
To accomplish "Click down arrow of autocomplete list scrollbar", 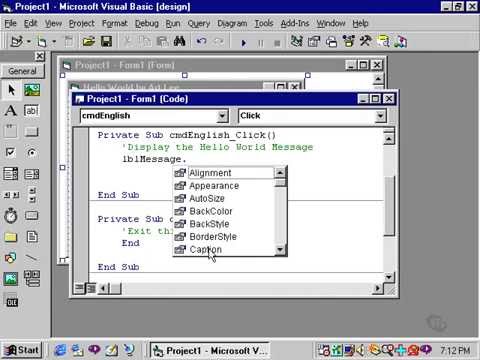I will (x=280, y=249).
